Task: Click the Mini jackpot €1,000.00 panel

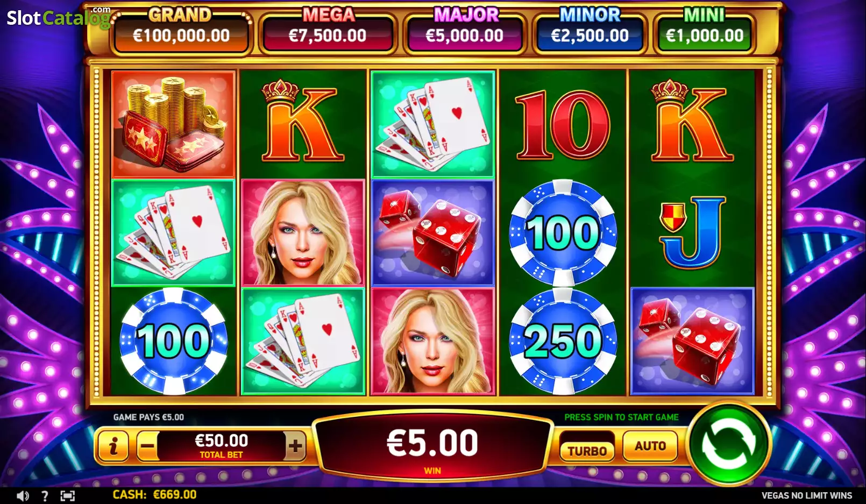Action: click(705, 32)
